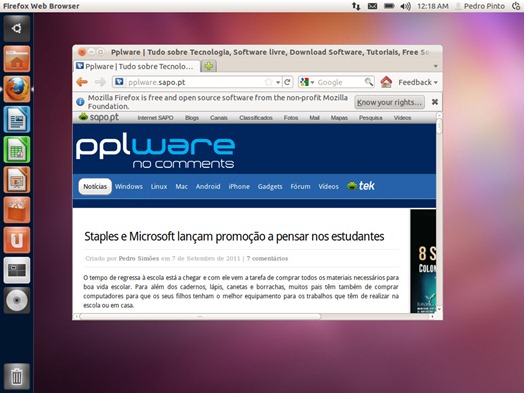Open Ubuntu One launcher icon

pyautogui.click(x=17, y=240)
